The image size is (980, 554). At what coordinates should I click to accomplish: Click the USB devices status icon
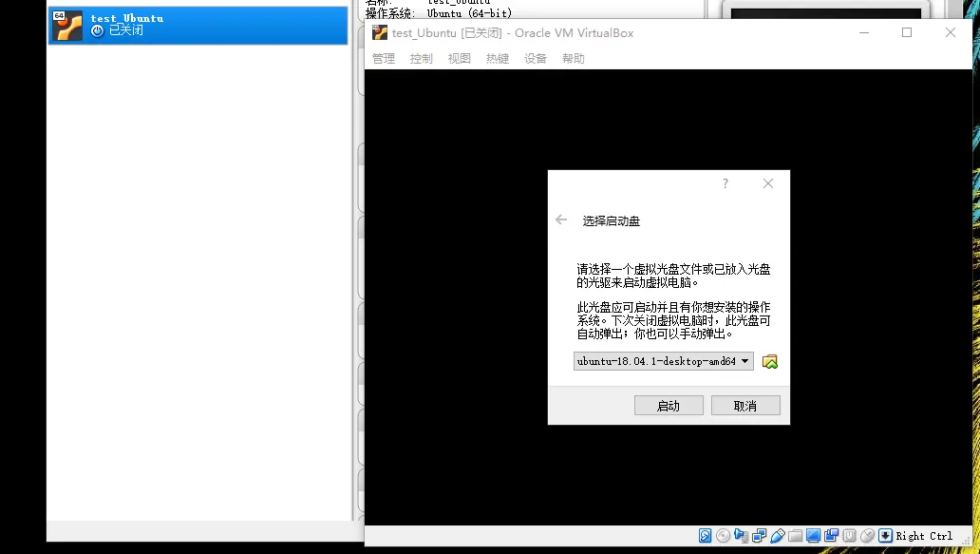pos(777,535)
